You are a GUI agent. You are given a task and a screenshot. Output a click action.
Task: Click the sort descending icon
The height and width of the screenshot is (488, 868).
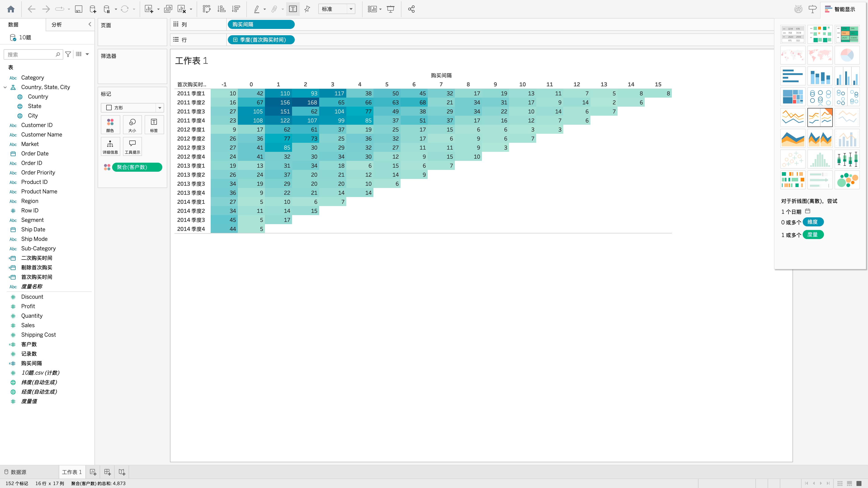(236, 9)
